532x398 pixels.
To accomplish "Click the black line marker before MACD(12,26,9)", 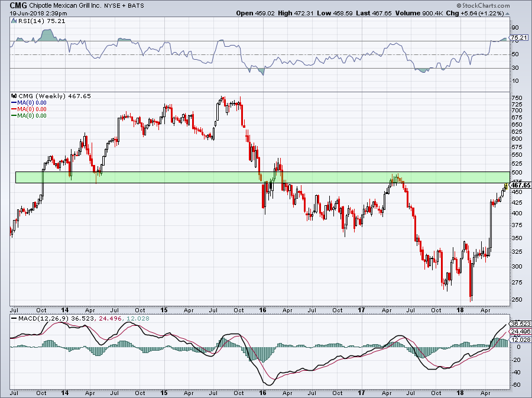I will point(14,319).
